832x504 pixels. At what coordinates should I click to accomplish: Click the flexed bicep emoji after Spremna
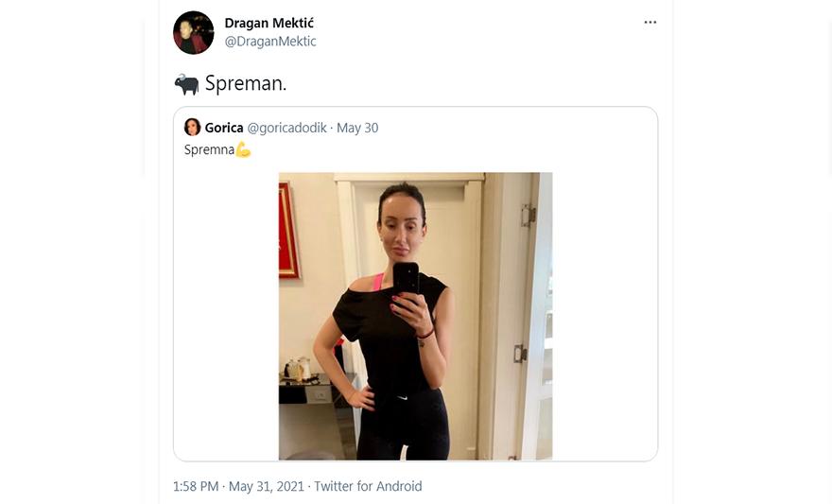pyautogui.click(x=243, y=149)
